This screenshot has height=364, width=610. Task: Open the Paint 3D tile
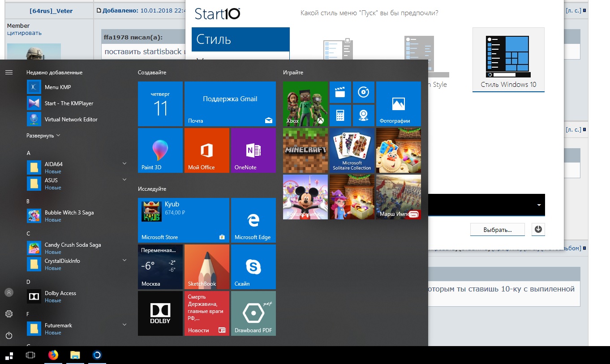coord(160,150)
